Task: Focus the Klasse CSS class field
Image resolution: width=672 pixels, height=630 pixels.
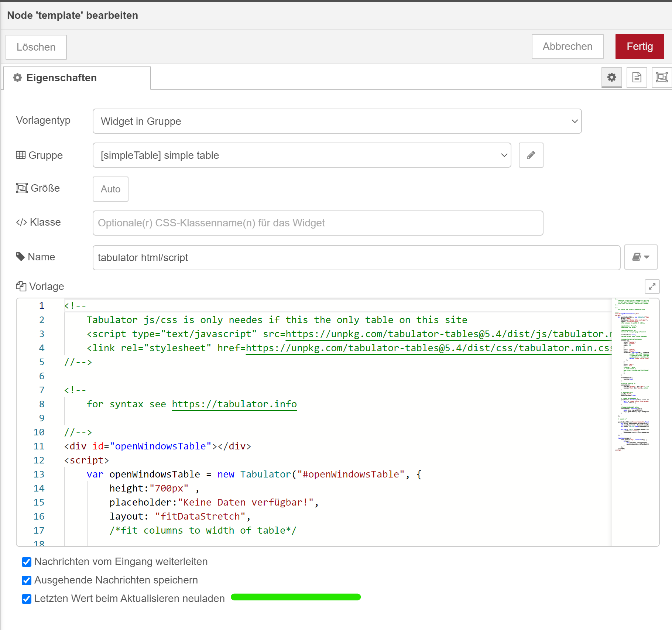Action: pos(318,223)
